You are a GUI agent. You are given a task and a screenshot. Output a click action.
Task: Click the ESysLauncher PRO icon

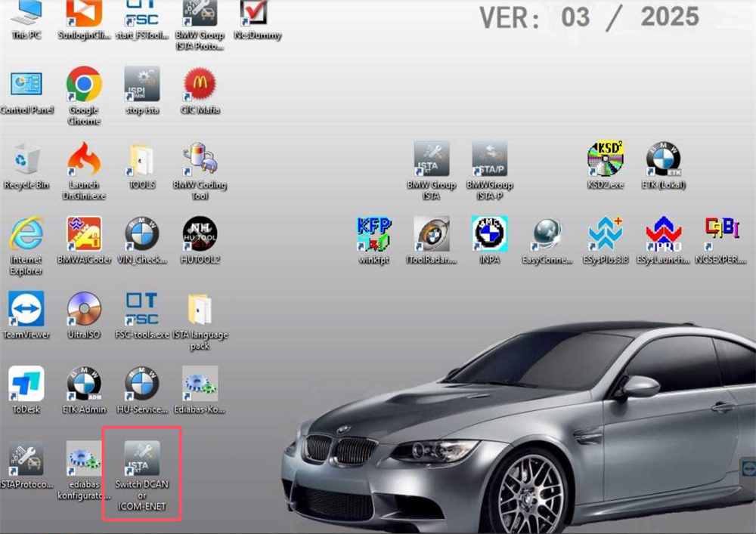[664, 233]
